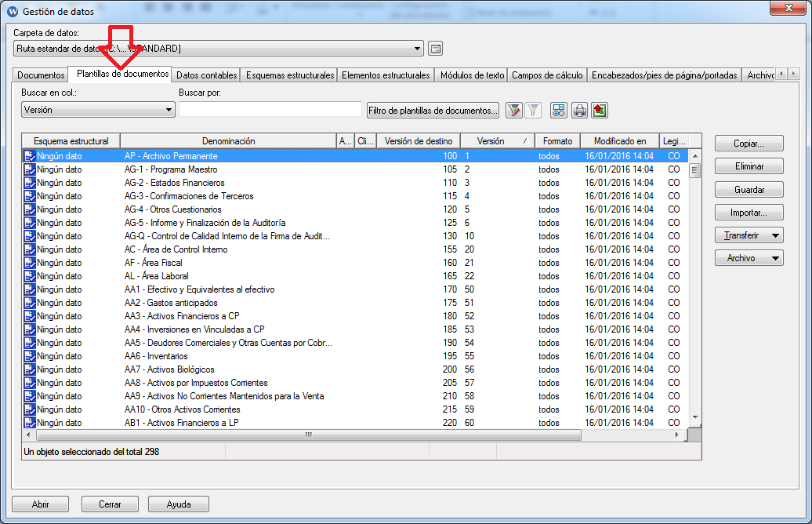The height and width of the screenshot is (524, 812).
Task: Open the Carpeta de datos dropdown
Action: (417, 49)
